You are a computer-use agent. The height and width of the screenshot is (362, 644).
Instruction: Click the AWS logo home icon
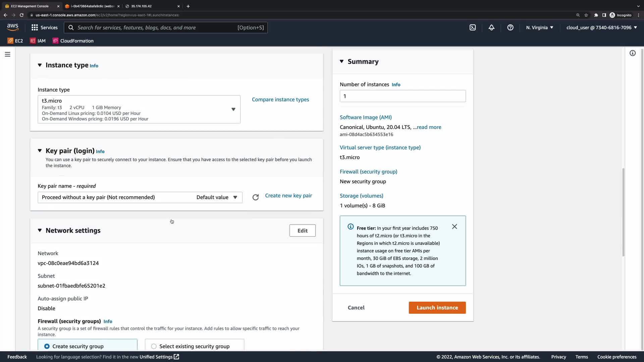[x=13, y=27]
